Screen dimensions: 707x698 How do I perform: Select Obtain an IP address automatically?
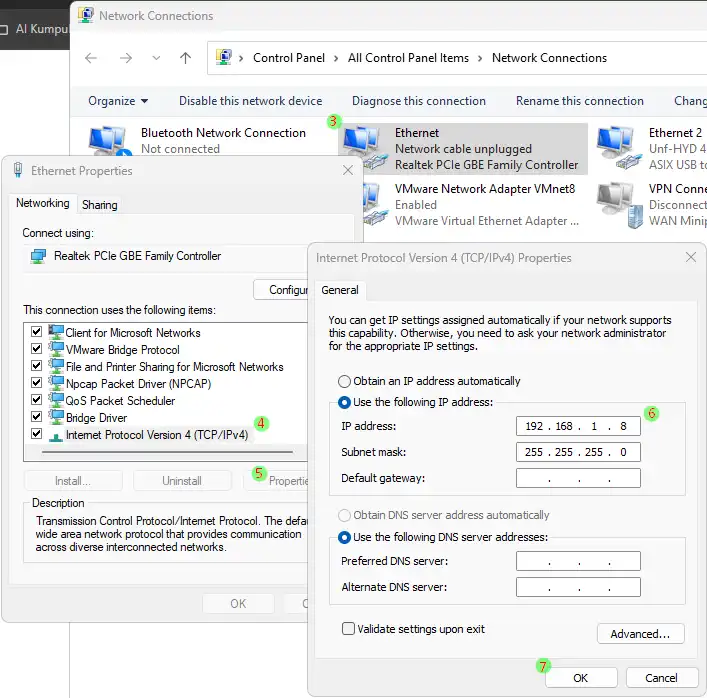(x=345, y=381)
